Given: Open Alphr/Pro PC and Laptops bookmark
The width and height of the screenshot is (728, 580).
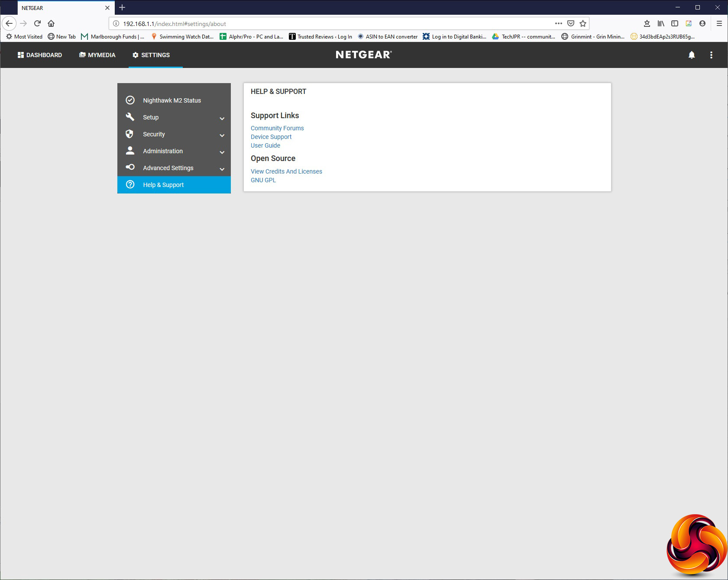Looking at the screenshot, I should (251, 36).
